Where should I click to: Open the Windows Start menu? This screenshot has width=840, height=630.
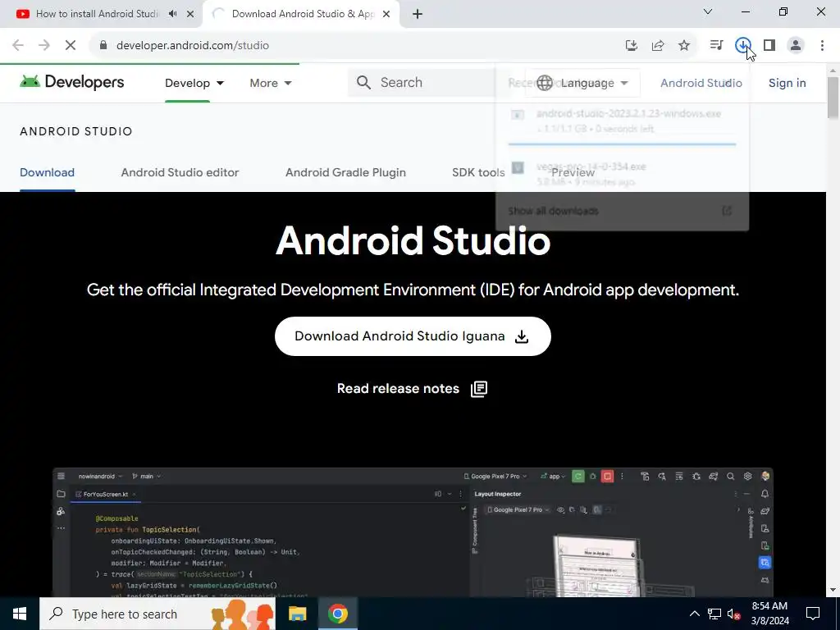pyautogui.click(x=20, y=614)
